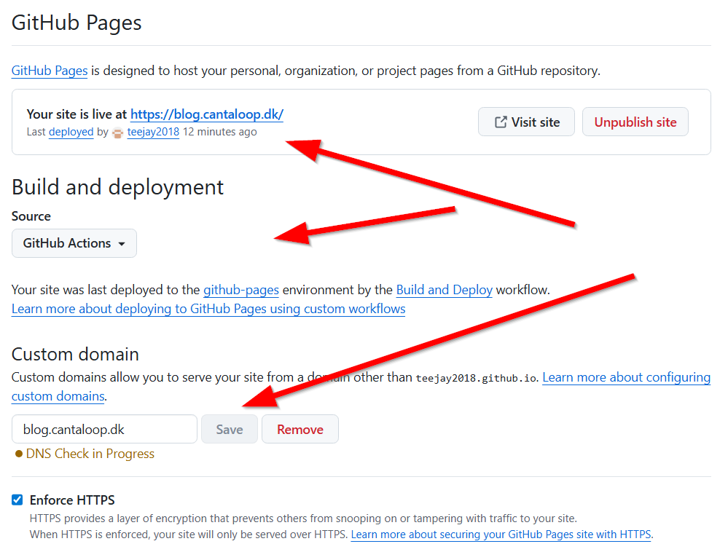
Task: Focus the custom domain text field
Action: pos(104,430)
